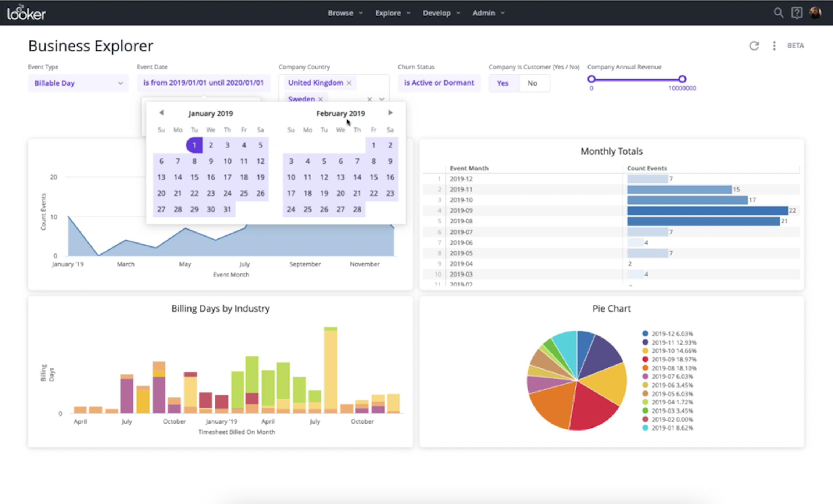
Task: Click the user profile avatar
Action: click(815, 13)
